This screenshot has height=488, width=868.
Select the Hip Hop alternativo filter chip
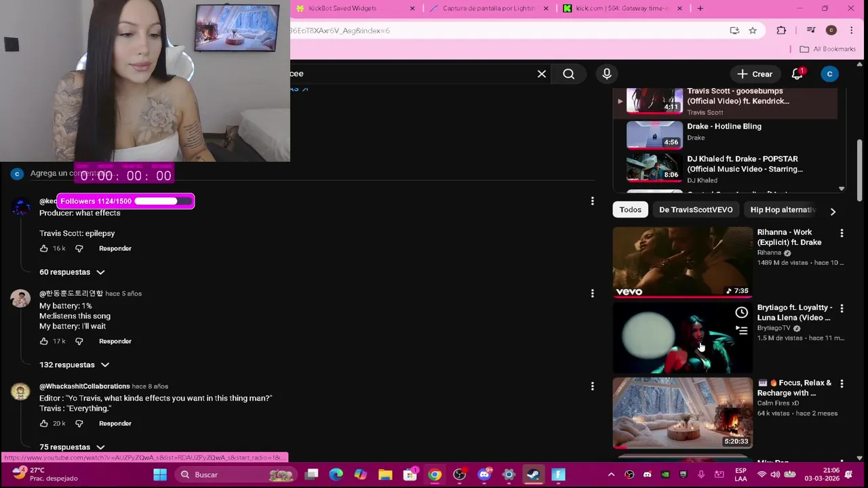[783, 209]
